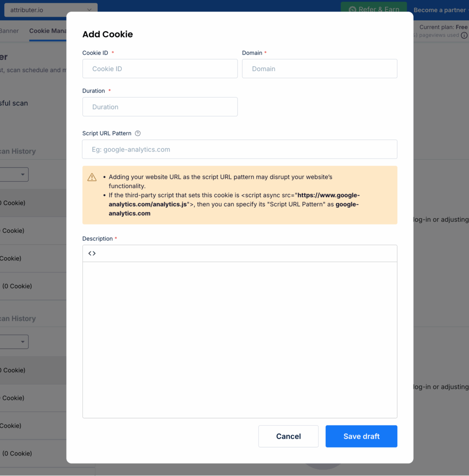The width and height of the screenshot is (469, 476).
Task: Switch to the Banner tab
Action: pyautogui.click(x=9, y=31)
